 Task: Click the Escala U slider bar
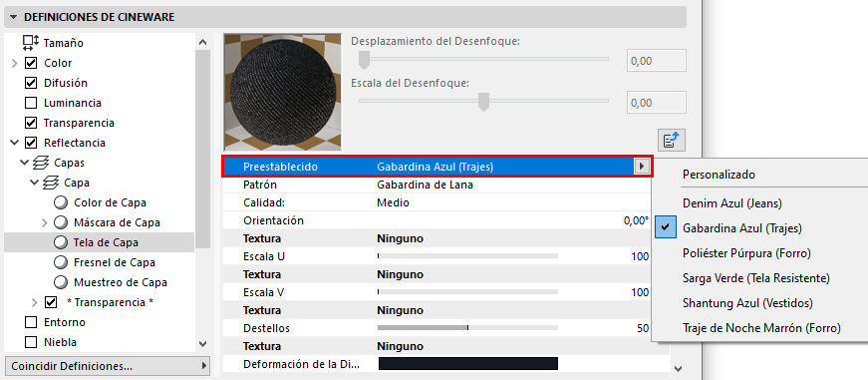[x=467, y=256]
